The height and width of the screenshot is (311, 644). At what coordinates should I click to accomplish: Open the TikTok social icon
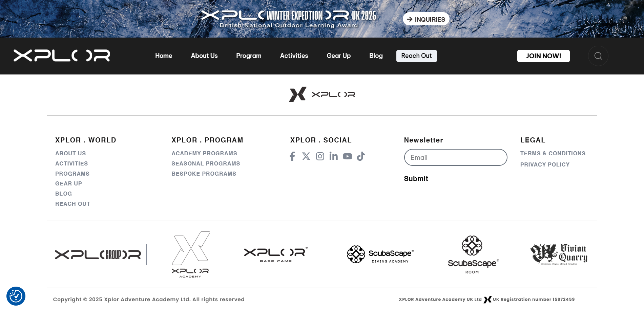[x=361, y=156]
